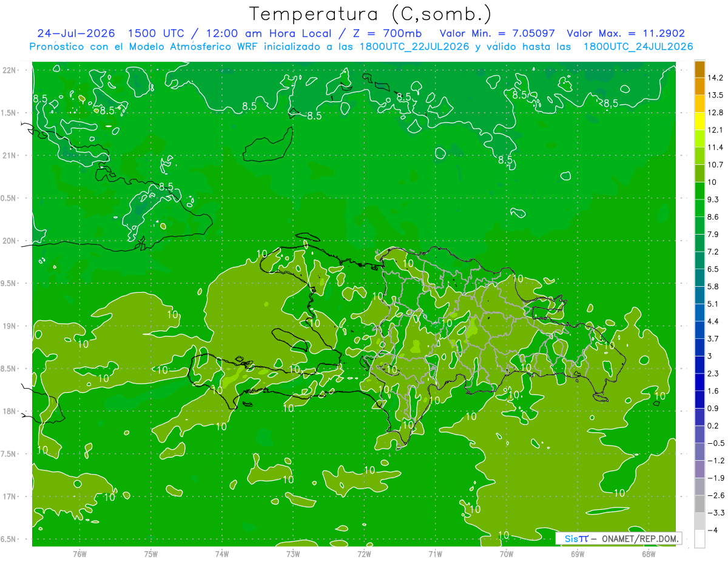Click the -3.3 color scale value
The height and width of the screenshot is (562, 728).
click(x=715, y=513)
